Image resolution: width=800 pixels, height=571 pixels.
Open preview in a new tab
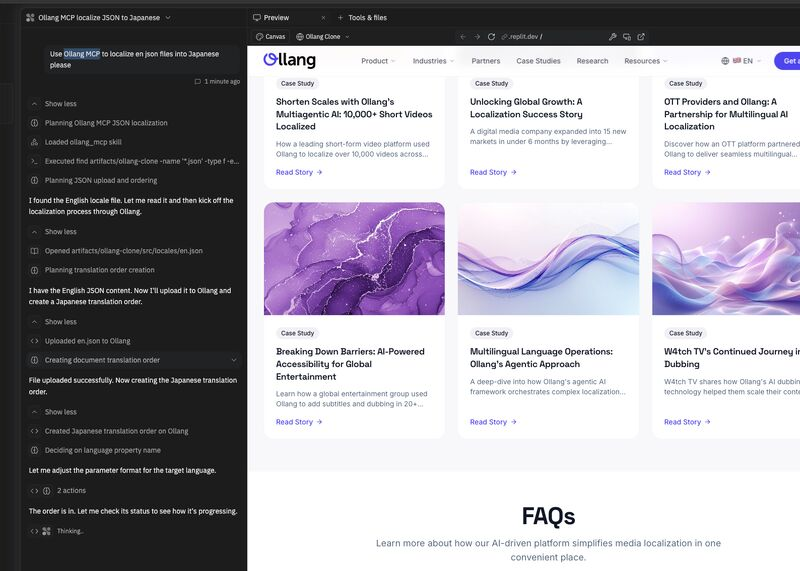click(x=641, y=37)
